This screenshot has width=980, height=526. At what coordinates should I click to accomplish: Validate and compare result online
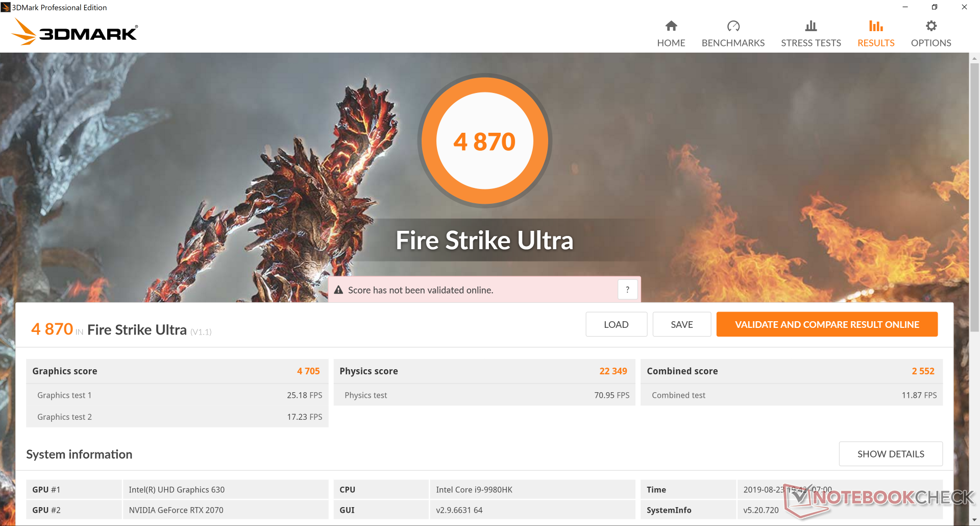pyautogui.click(x=827, y=324)
